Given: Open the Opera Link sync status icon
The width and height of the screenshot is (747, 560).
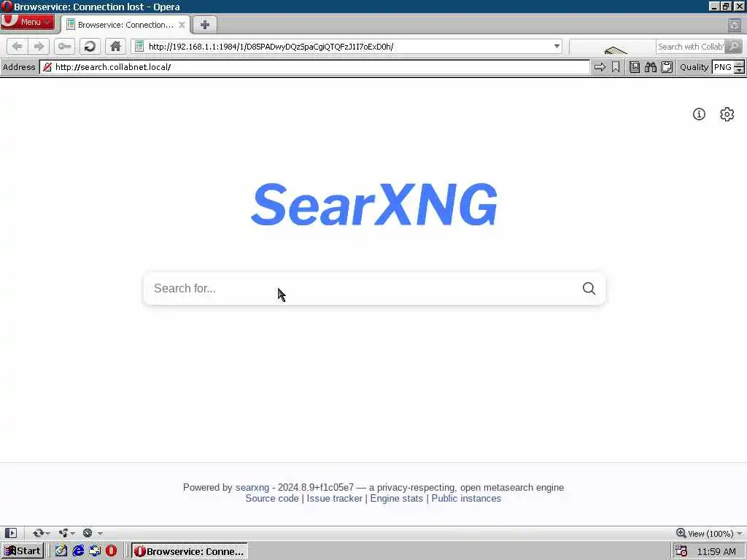Looking at the screenshot, I should tap(39, 533).
